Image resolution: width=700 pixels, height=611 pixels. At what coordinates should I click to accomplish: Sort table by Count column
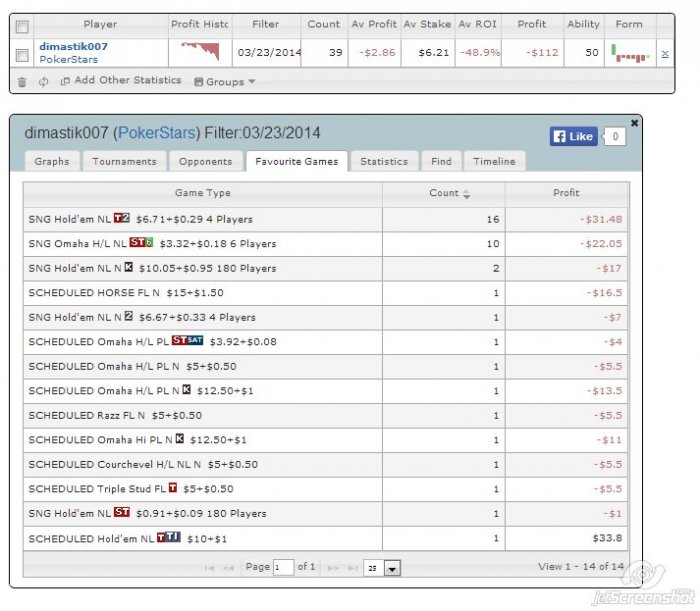pos(444,193)
